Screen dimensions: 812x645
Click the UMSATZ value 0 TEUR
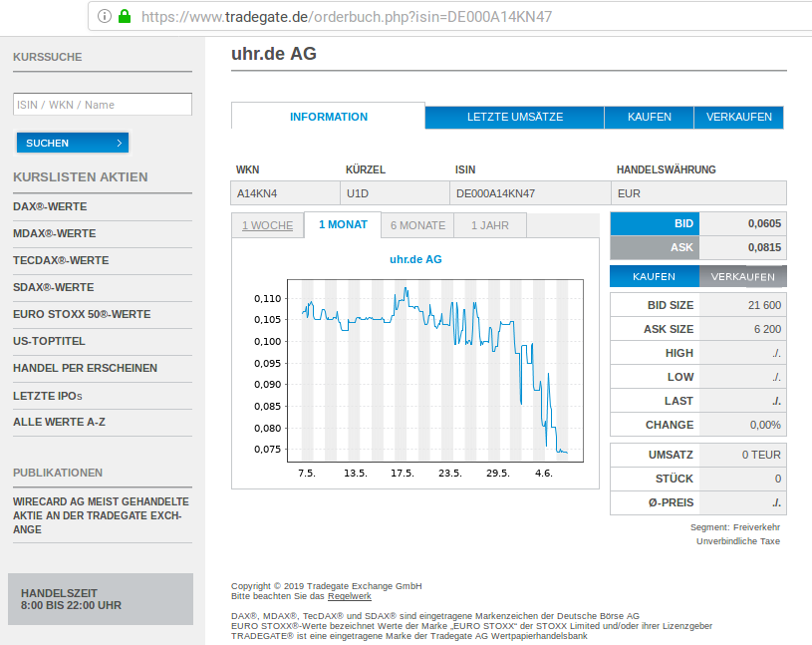pyautogui.click(x=761, y=455)
